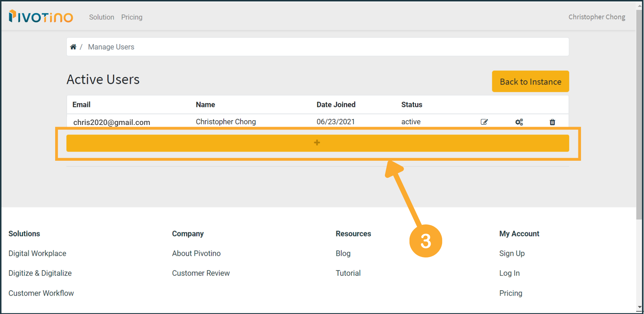
Task: Click the home breadcrumb icon
Action: [x=73, y=47]
